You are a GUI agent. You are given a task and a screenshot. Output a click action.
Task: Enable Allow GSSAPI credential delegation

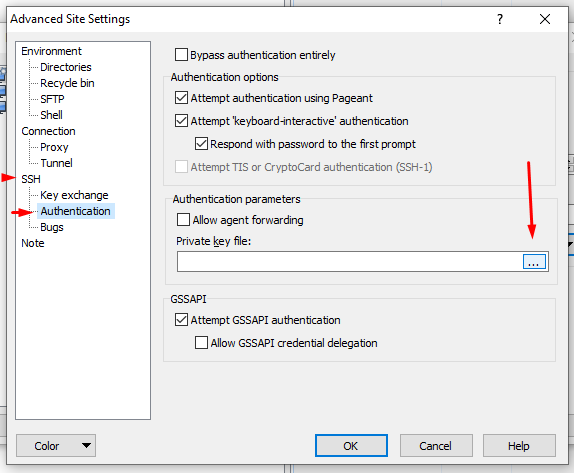click(201, 343)
